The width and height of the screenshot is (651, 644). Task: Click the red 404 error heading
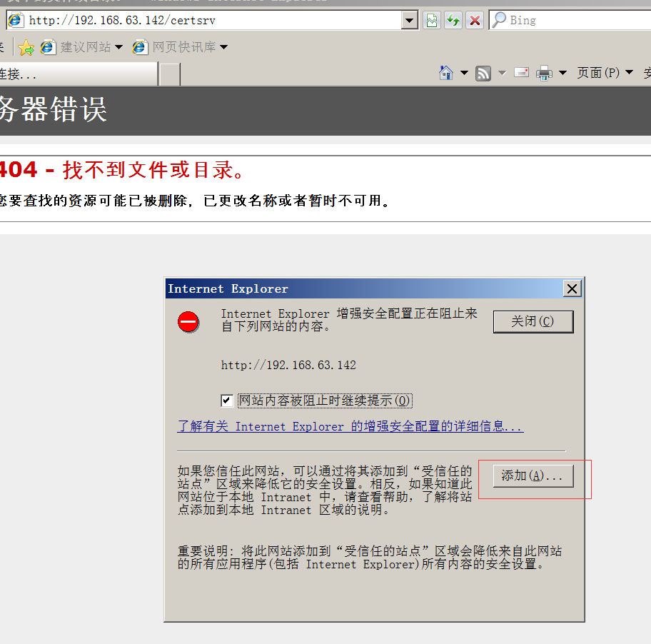[x=122, y=170]
